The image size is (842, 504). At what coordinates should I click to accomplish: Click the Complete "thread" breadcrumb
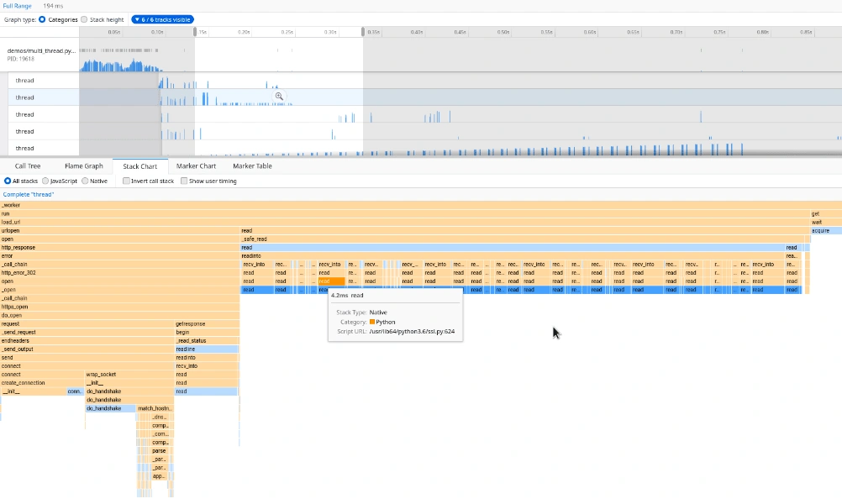click(x=29, y=194)
